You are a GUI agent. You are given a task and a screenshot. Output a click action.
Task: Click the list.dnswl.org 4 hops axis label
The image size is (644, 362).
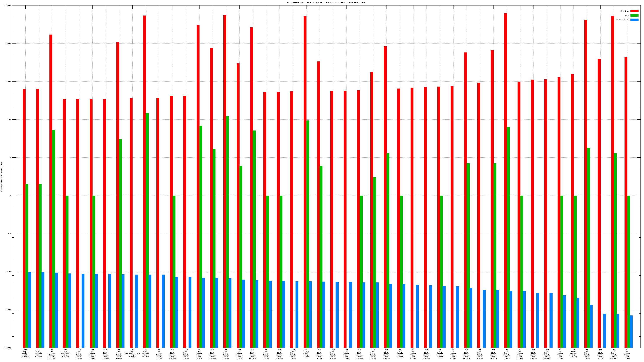tap(39, 353)
